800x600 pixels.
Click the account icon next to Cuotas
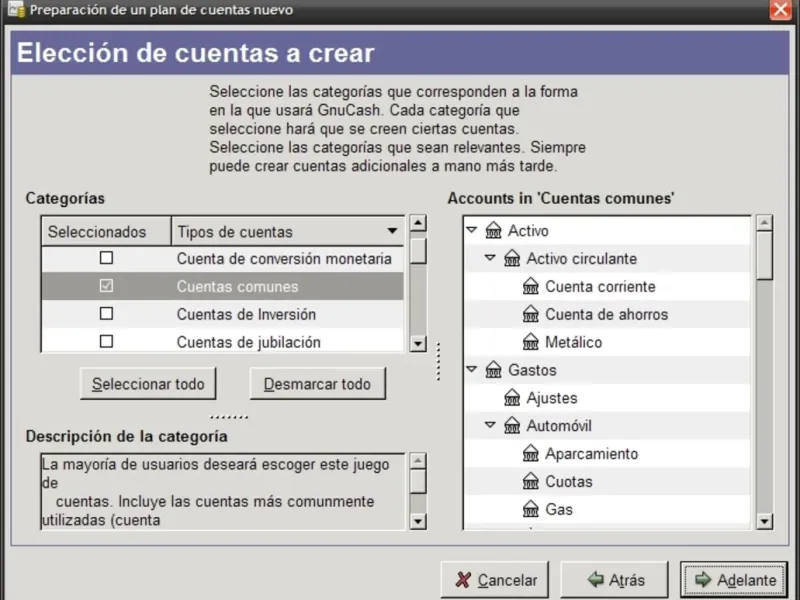pyautogui.click(x=531, y=481)
